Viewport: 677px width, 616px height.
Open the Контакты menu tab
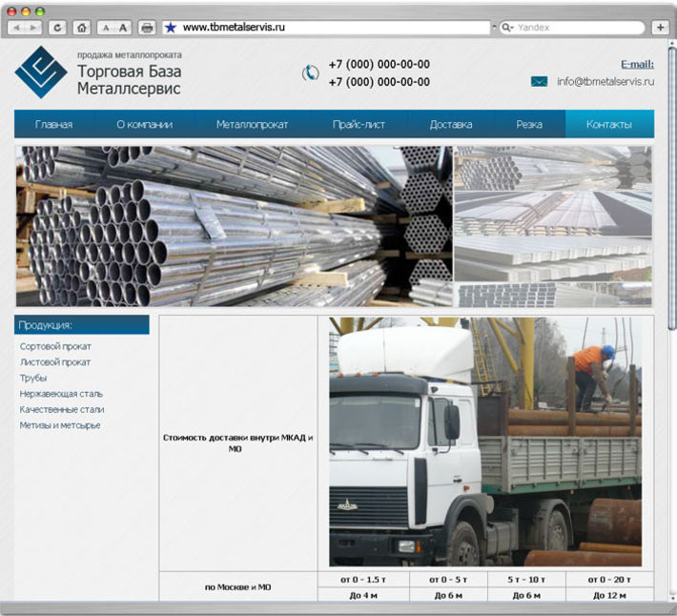pos(609,124)
